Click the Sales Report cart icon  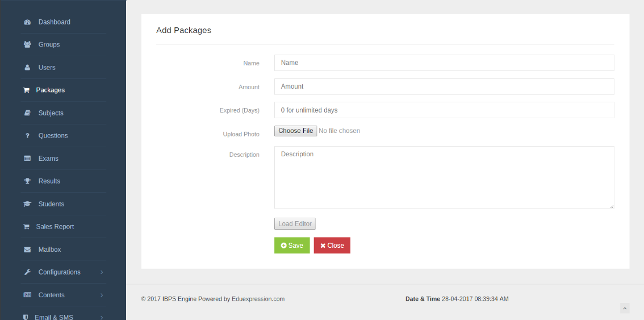coord(26,227)
